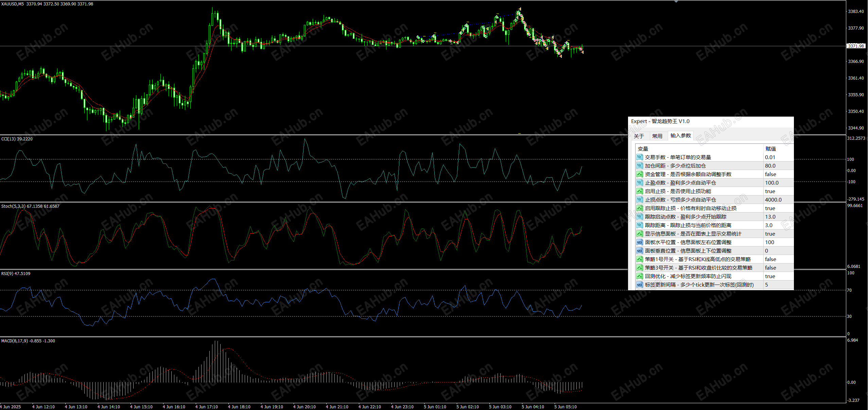Click the boolean icon beside 启用止损
Viewport: 868px width, 410px height.
pyautogui.click(x=639, y=191)
